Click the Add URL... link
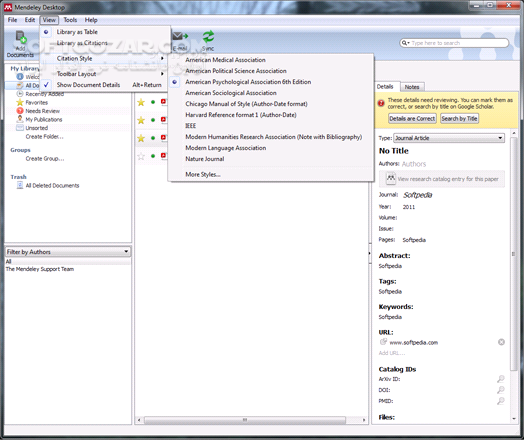The width and height of the screenshot is (524, 440). click(x=392, y=353)
